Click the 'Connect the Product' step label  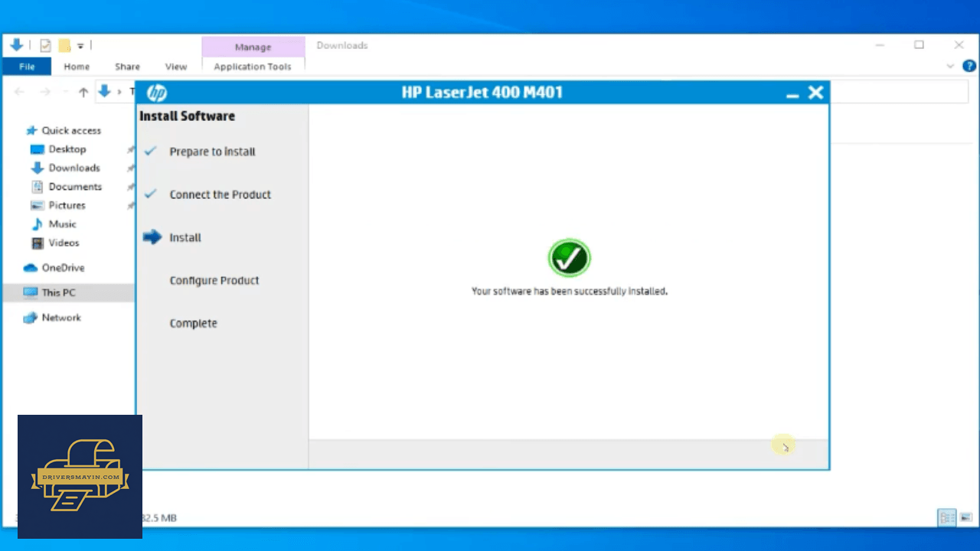coord(220,194)
